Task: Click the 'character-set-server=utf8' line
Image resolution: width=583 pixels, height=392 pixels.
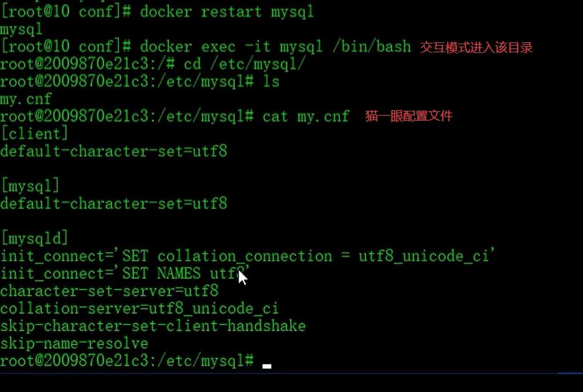Action: tap(109, 291)
